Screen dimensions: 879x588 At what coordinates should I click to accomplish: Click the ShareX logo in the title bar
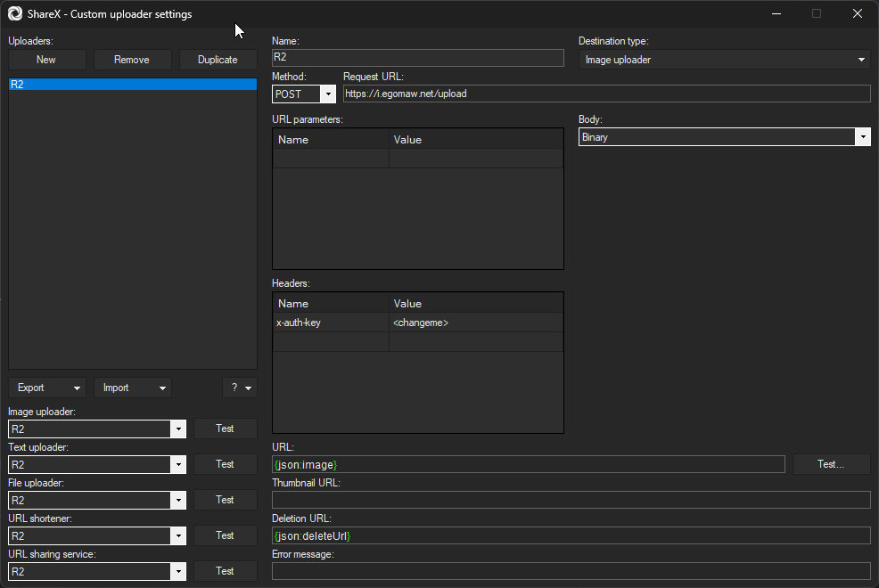tap(15, 13)
